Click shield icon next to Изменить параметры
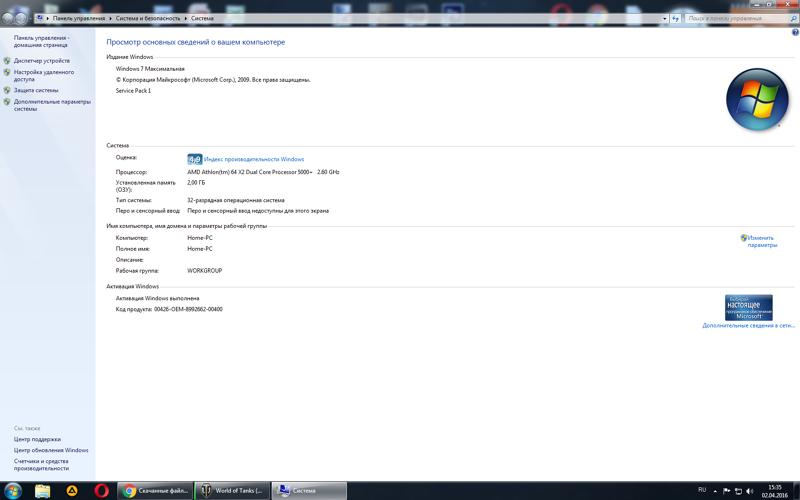 point(743,238)
